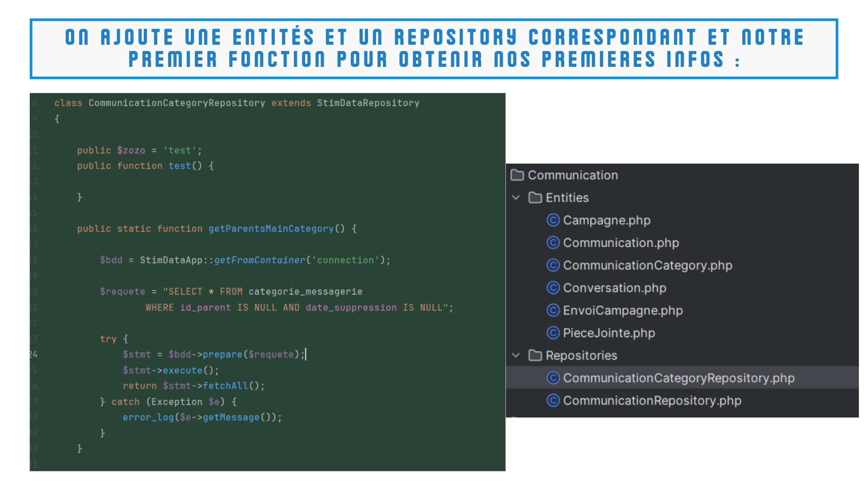Open EnvoiCampagne.php in the tree
The height and width of the screenshot is (488, 868).
click(x=623, y=310)
